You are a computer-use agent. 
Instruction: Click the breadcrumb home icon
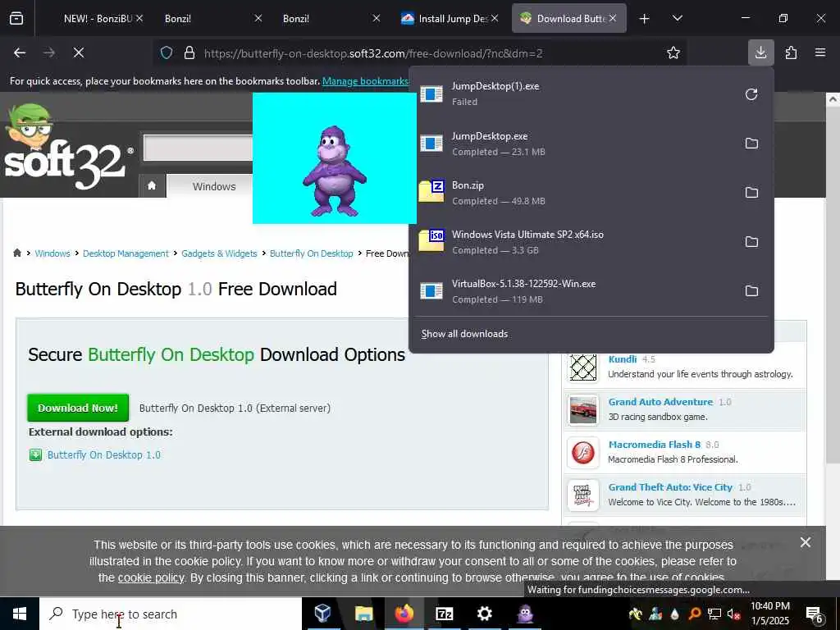point(17,253)
